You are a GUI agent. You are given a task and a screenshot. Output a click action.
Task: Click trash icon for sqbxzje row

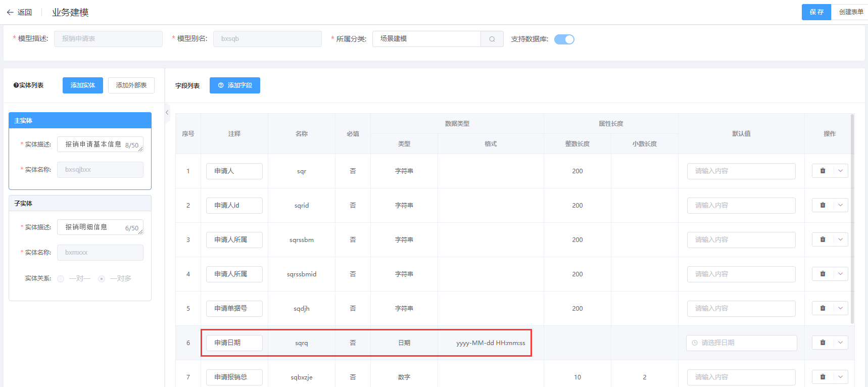pos(823,377)
